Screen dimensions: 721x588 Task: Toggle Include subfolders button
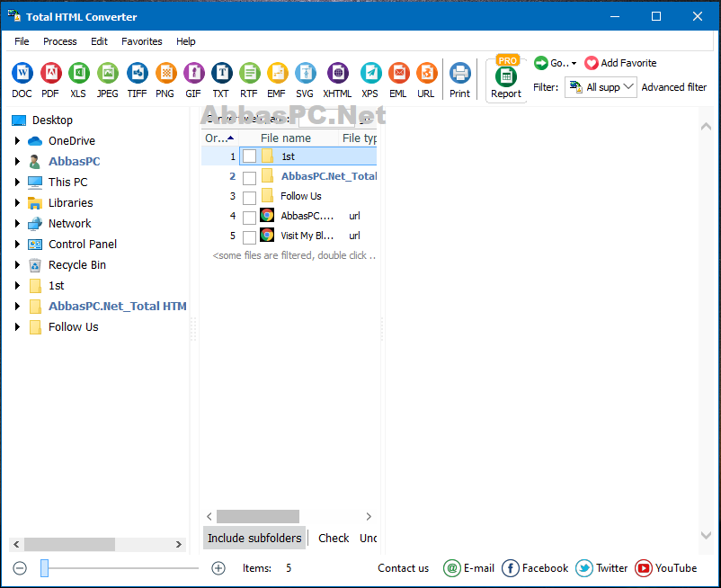click(254, 538)
